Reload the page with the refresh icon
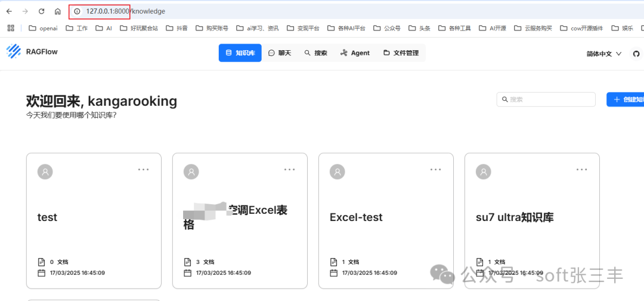 tap(42, 11)
